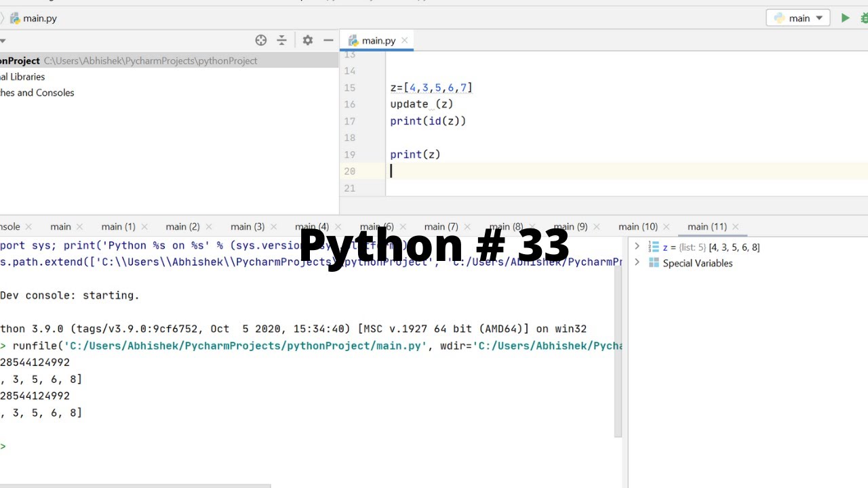This screenshot has height=488, width=868.
Task: Place cursor on z=[4,3,5,6,7] code line
Action: (431, 87)
